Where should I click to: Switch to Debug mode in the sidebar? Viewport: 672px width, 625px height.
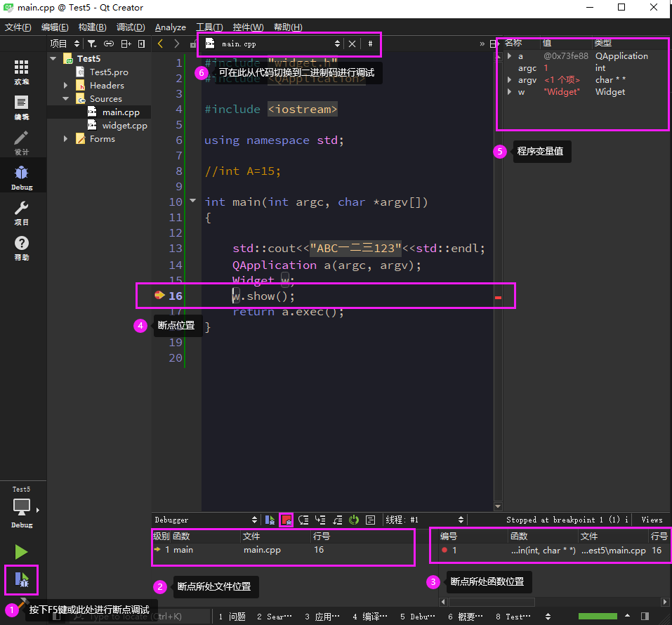point(22,171)
